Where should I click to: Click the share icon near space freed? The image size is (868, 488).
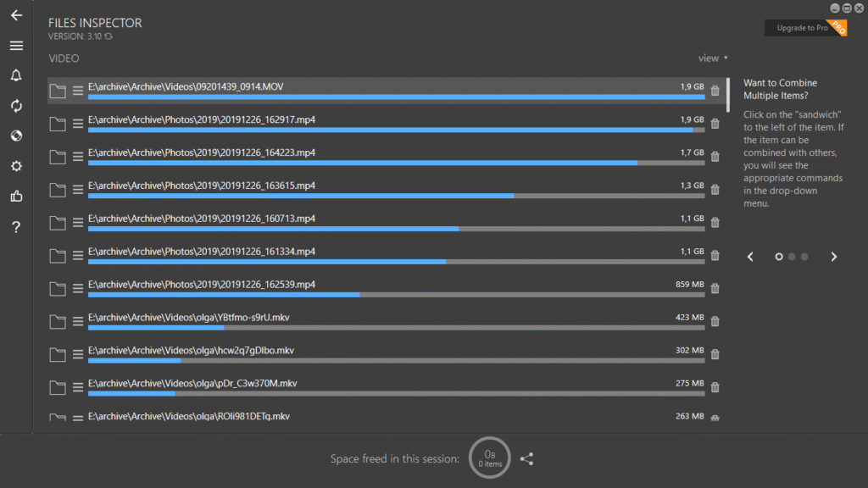tap(526, 458)
